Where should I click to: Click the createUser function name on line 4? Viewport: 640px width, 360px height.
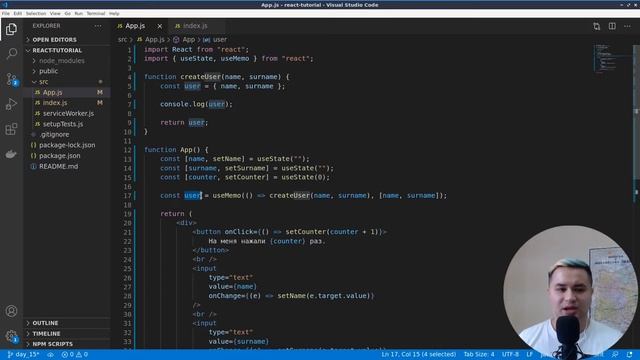(200, 77)
